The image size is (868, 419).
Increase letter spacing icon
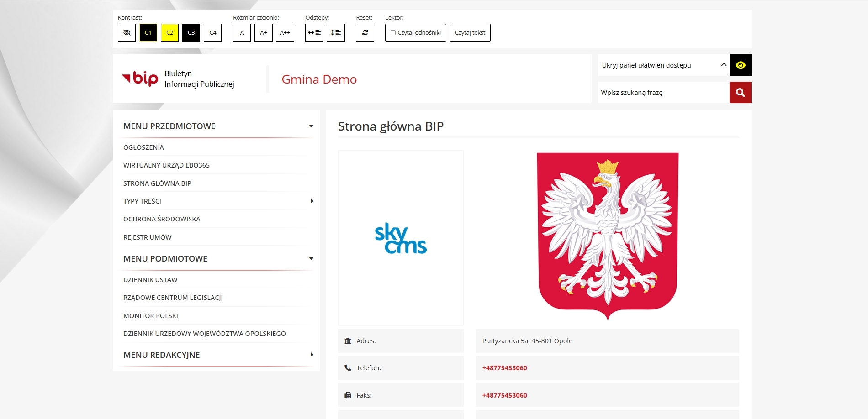click(x=314, y=32)
